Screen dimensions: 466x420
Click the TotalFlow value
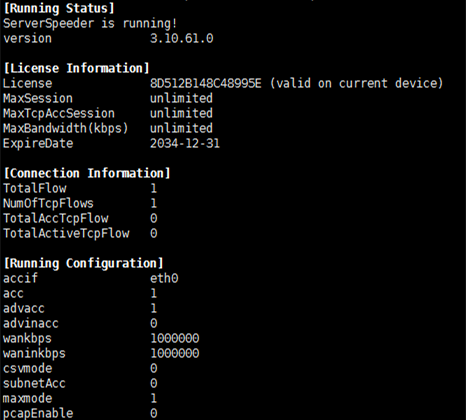pyautogui.click(x=154, y=188)
